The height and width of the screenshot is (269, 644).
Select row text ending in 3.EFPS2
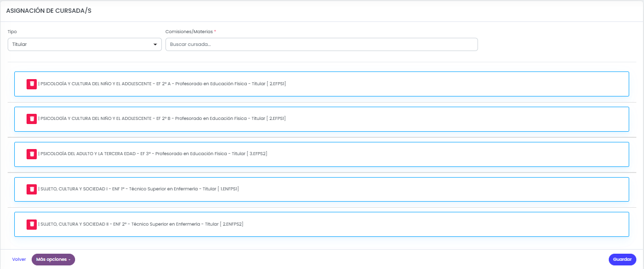pos(153,154)
